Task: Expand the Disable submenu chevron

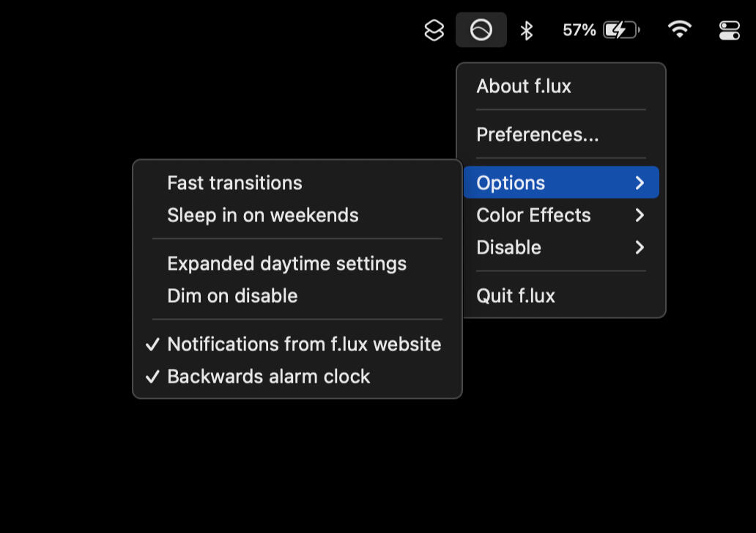Action: [640, 247]
